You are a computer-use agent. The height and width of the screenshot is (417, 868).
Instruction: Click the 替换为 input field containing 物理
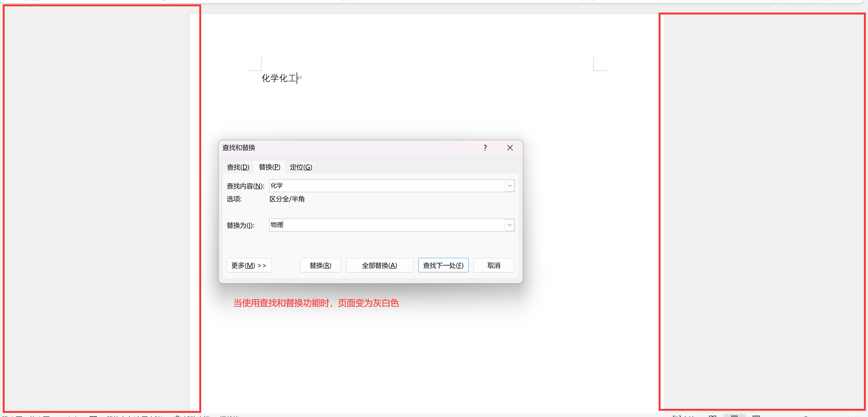pos(387,225)
